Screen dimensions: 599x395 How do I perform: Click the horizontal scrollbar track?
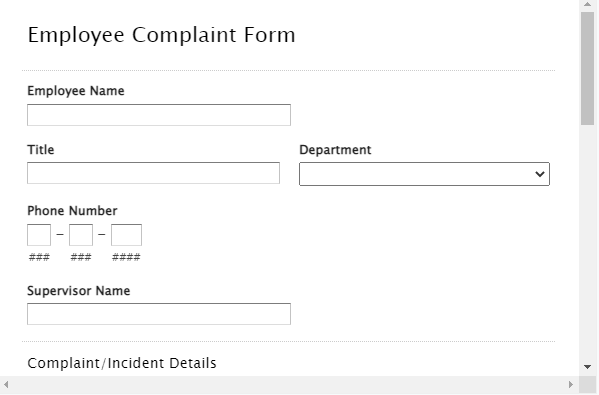coord(288,384)
